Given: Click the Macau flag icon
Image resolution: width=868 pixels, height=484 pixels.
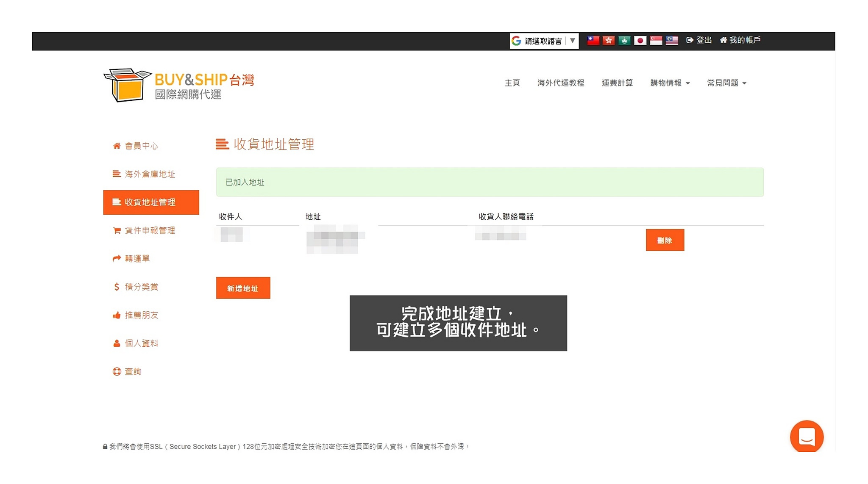Looking at the screenshot, I should point(624,40).
